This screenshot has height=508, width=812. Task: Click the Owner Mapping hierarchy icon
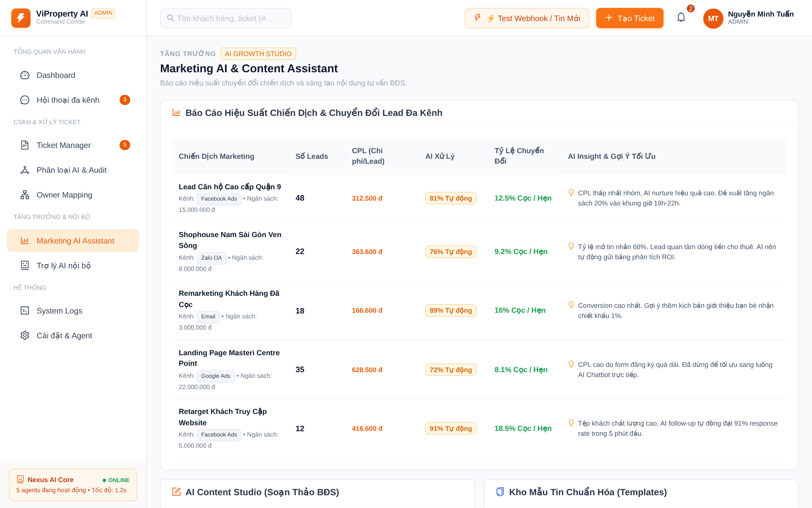pos(25,195)
